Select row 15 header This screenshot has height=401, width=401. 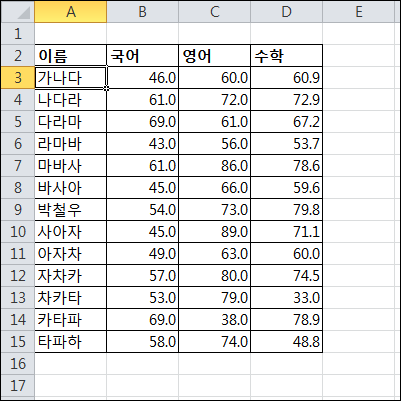(18, 342)
